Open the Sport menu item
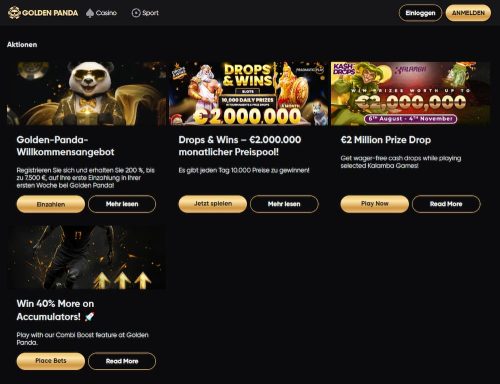Viewport: 500px width, 384px height. point(145,13)
